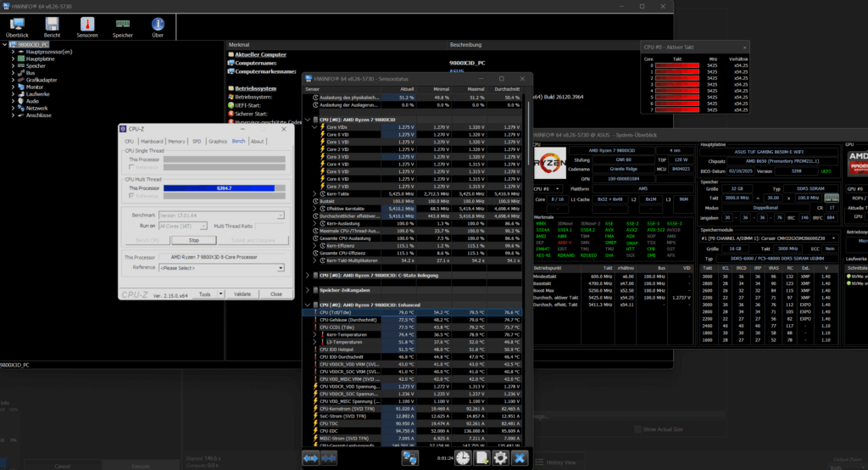Open the Reference <Please Select> dropdown in CPU-Z

221,268
